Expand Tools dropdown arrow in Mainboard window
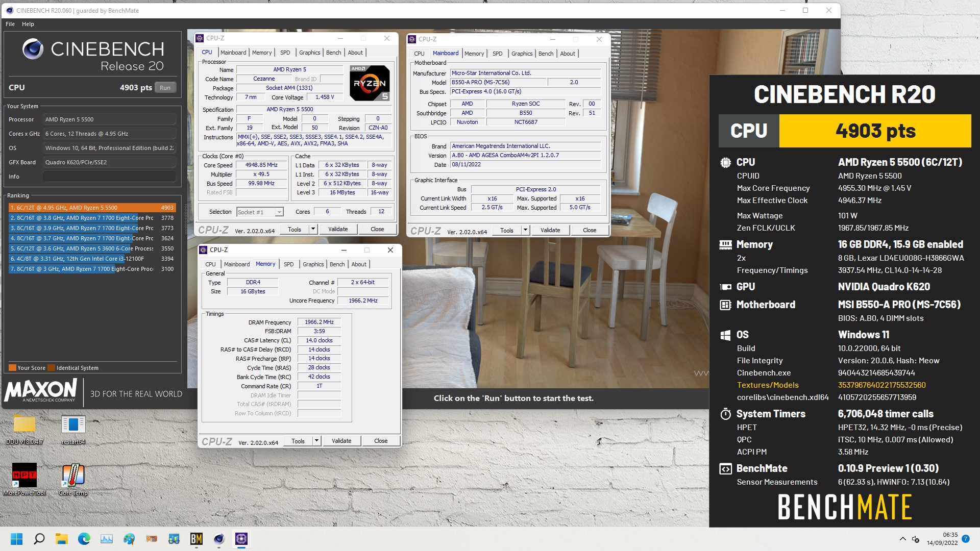Screen dimensions: 980x551 point(525,231)
